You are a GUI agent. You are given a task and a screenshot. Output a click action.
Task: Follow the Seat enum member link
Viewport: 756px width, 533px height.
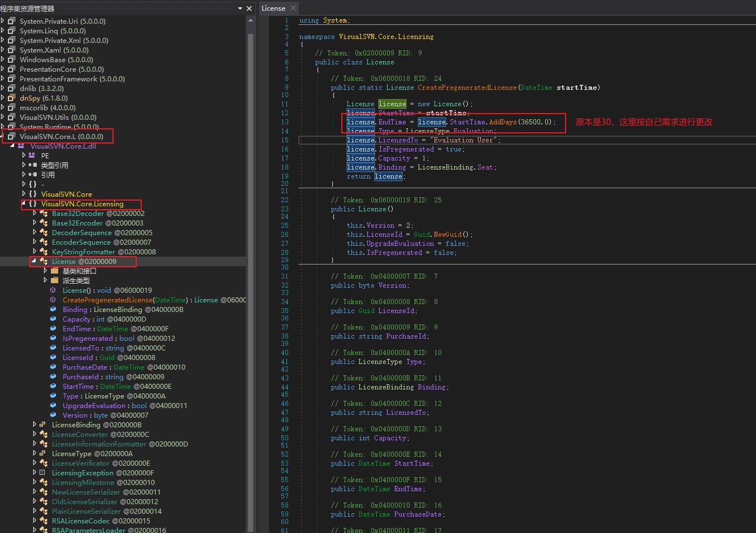point(485,167)
